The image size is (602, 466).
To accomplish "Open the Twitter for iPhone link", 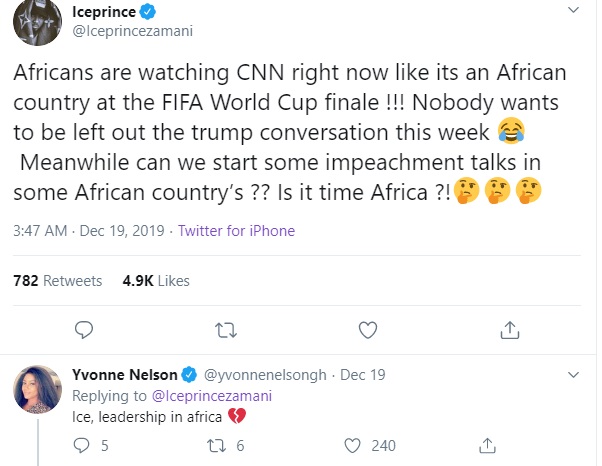I will (x=236, y=231).
